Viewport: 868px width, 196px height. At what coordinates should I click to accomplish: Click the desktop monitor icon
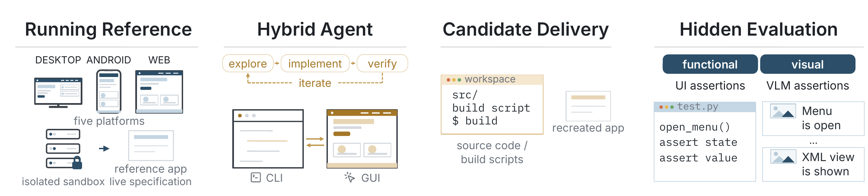point(58,93)
